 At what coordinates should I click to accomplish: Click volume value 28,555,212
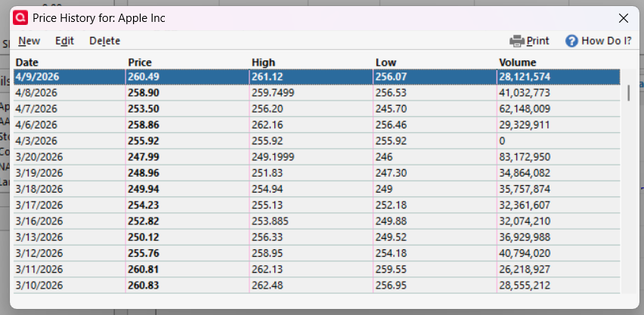point(525,285)
